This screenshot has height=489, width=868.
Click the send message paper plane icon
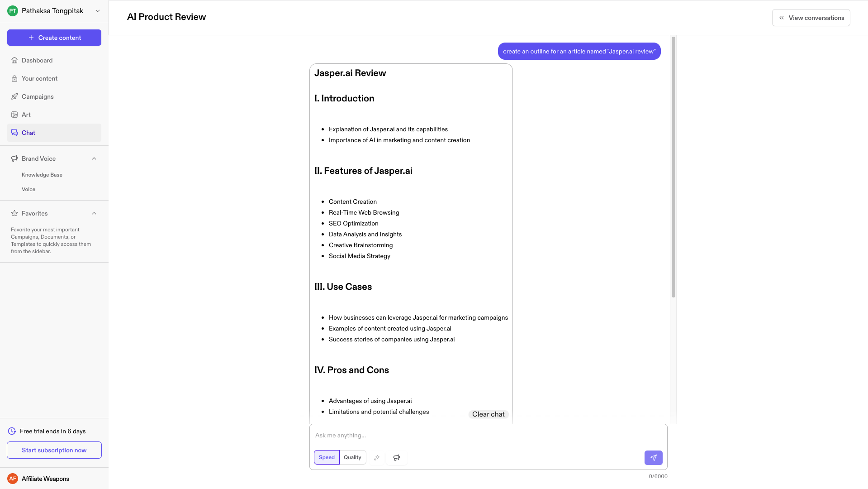click(x=653, y=458)
